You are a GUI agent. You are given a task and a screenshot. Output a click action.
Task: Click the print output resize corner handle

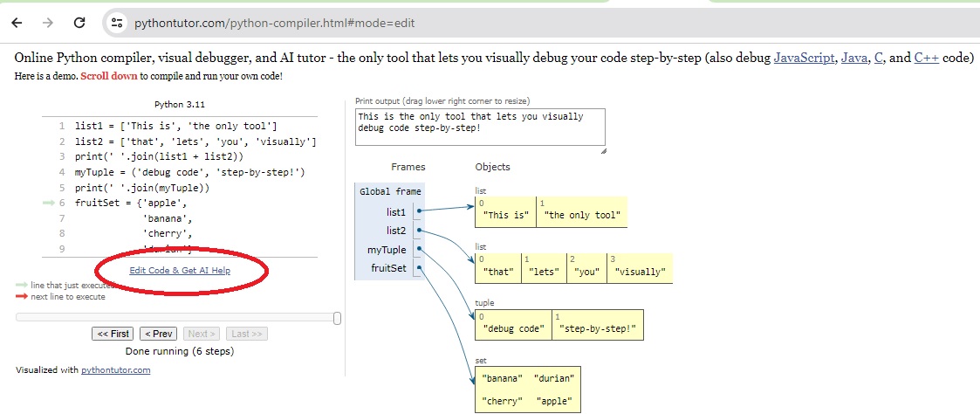(602, 150)
